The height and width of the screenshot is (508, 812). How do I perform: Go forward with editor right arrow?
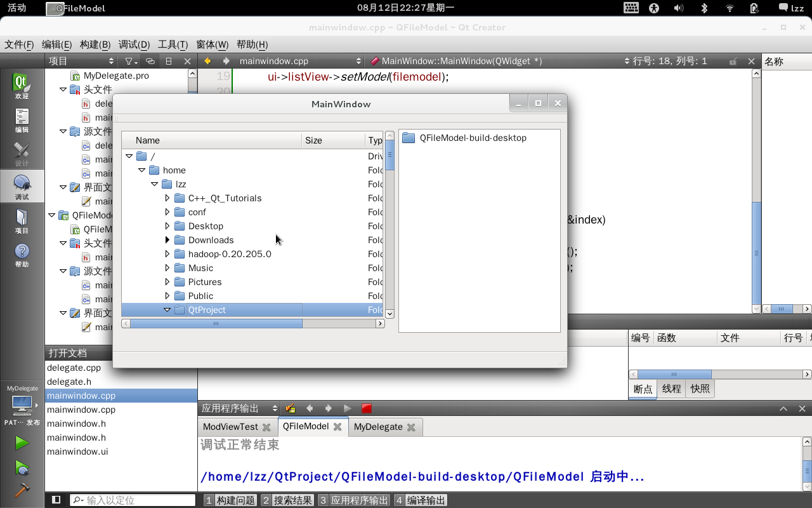point(226,61)
